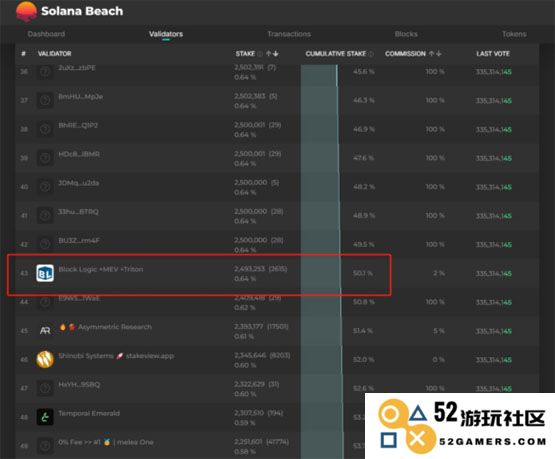555x459 pixels.
Task: Click the Shinobi Systems gold logo
Action: pyautogui.click(x=45, y=359)
